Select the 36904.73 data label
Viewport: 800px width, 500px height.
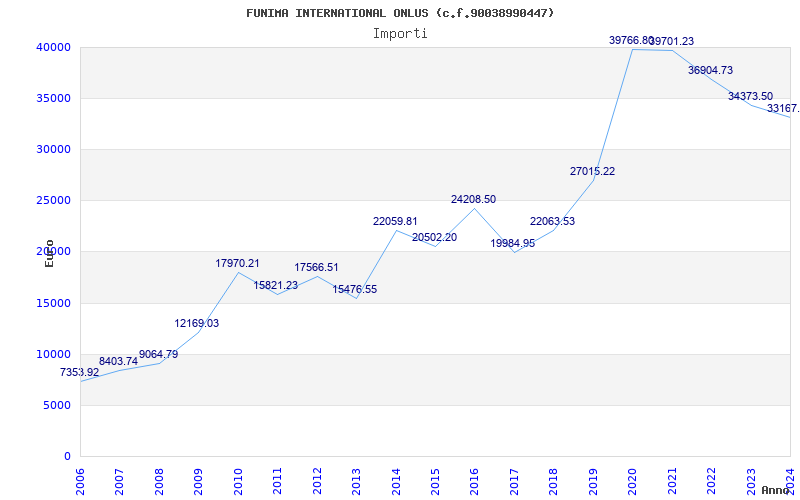(710, 70)
